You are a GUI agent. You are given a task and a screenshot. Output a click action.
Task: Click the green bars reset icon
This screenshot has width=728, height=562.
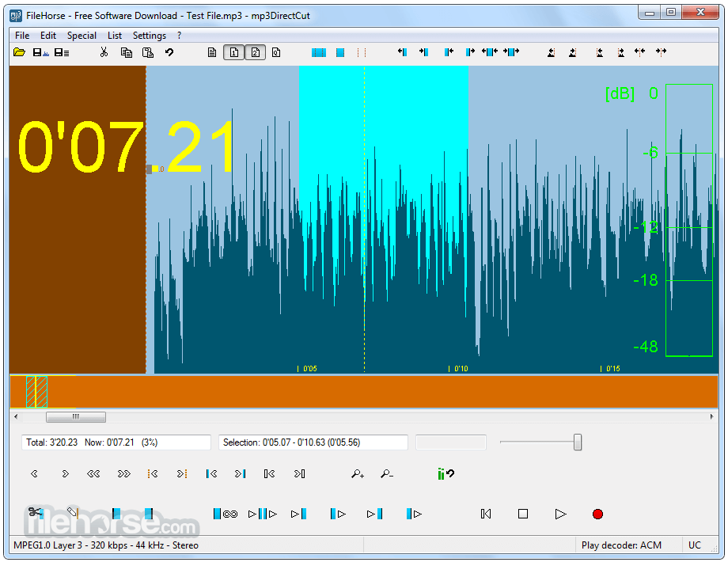446,474
